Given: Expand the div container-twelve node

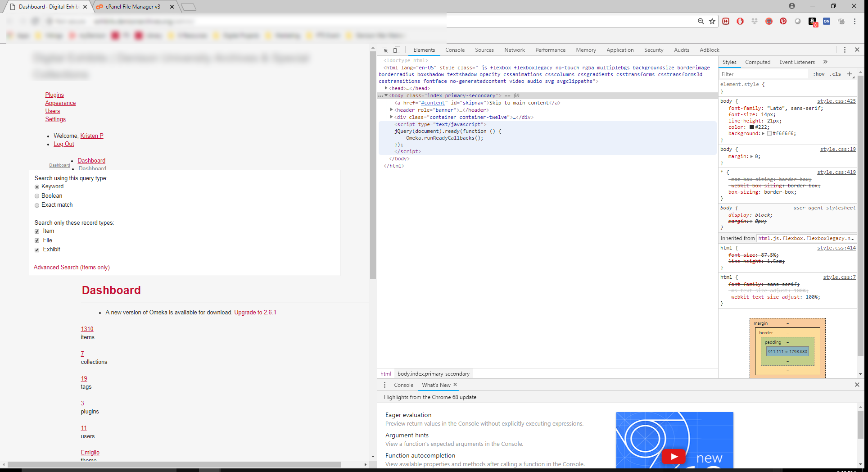Looking at the screenshot, I should click(392, 117).
